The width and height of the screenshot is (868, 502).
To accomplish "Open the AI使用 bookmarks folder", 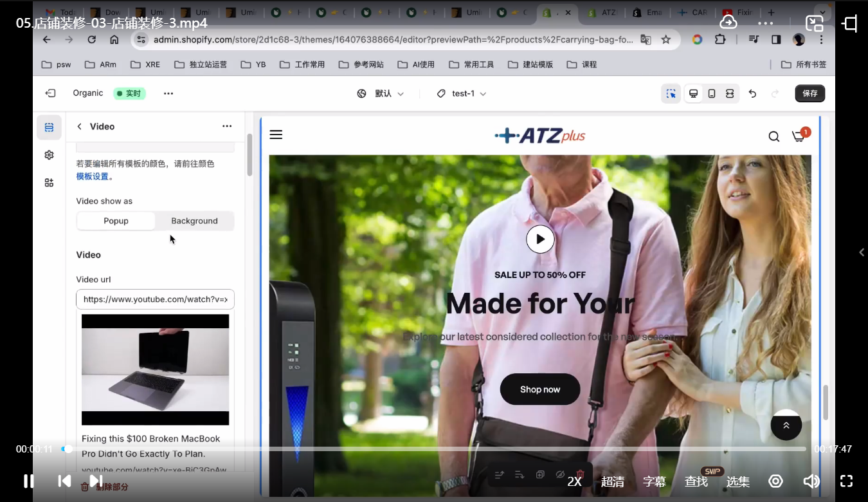I will tap(417, 64).
